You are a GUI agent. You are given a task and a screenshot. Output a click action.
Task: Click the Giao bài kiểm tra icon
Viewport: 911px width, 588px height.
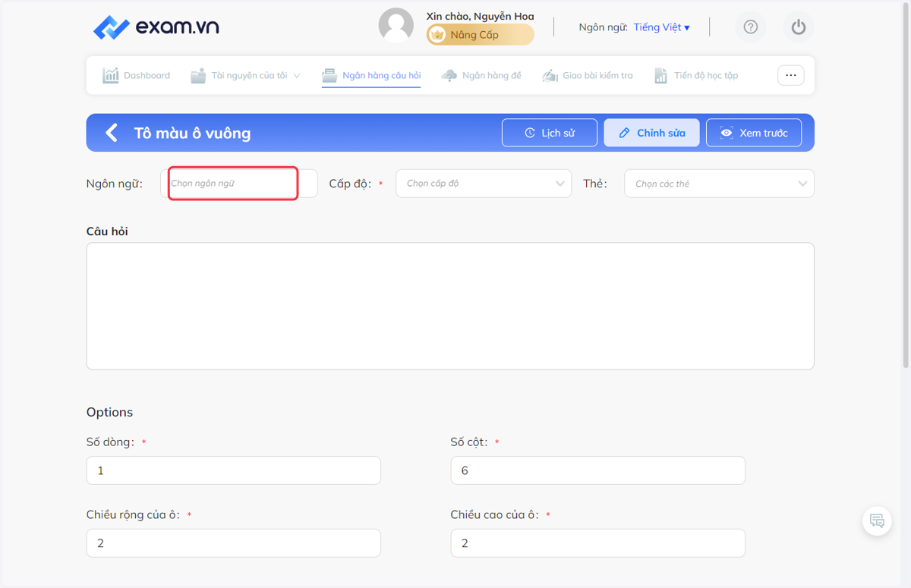click(x=550, y=76)
